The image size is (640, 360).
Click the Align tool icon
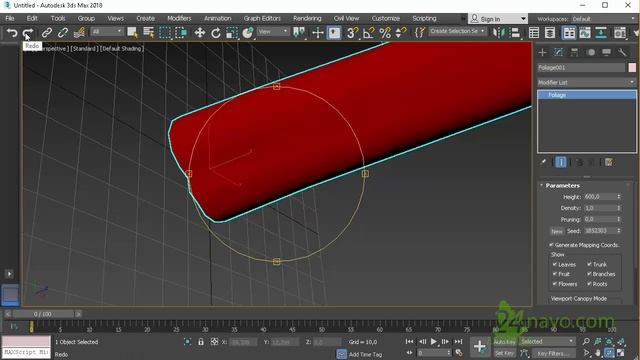click(515, 33)
